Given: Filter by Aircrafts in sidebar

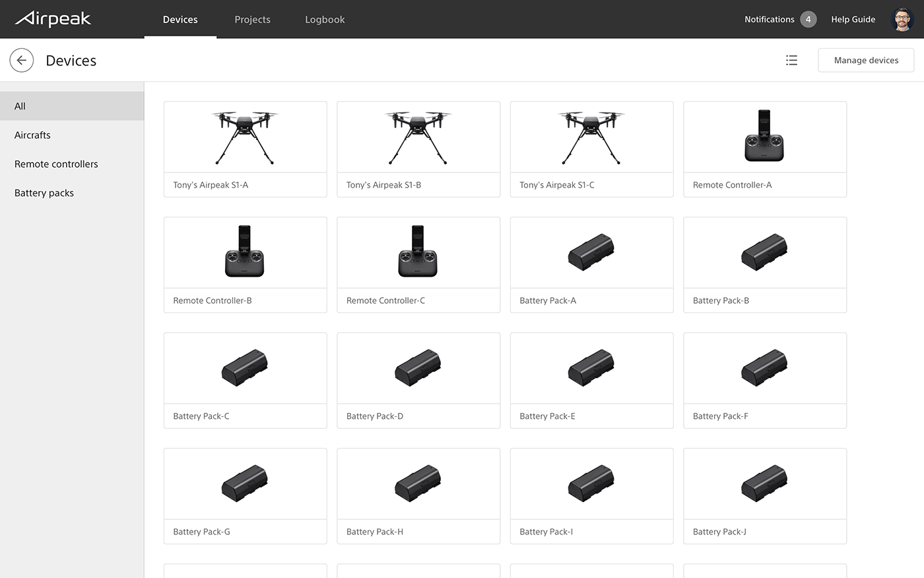Looking at the screenshot, I should 32,135.
